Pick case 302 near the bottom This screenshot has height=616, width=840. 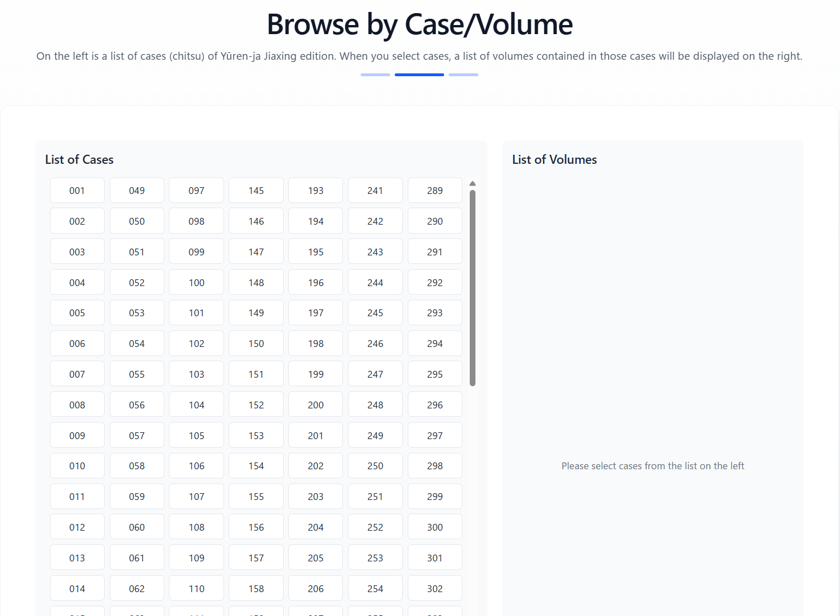click(x=435, y=588)
